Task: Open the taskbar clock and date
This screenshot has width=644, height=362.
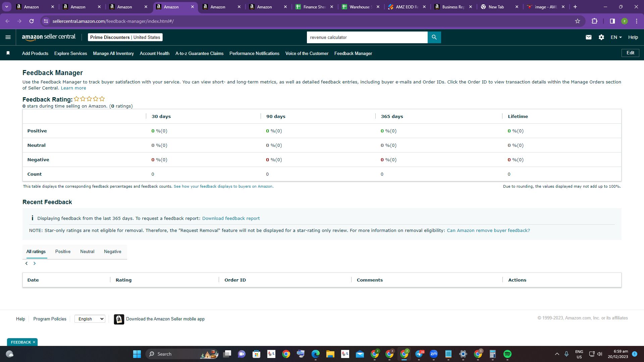Action: pyautogui.click(x=618, y=354)
